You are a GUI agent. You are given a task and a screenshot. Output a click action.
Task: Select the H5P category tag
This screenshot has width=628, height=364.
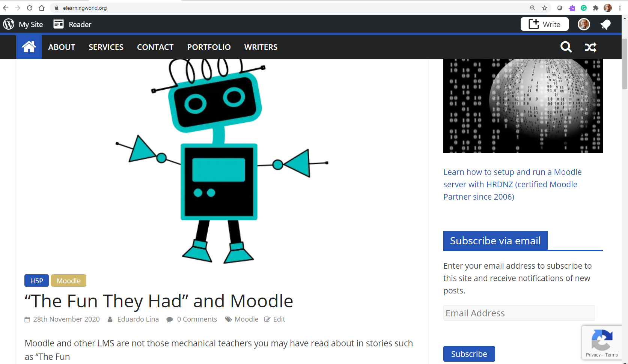click(37, 281)
